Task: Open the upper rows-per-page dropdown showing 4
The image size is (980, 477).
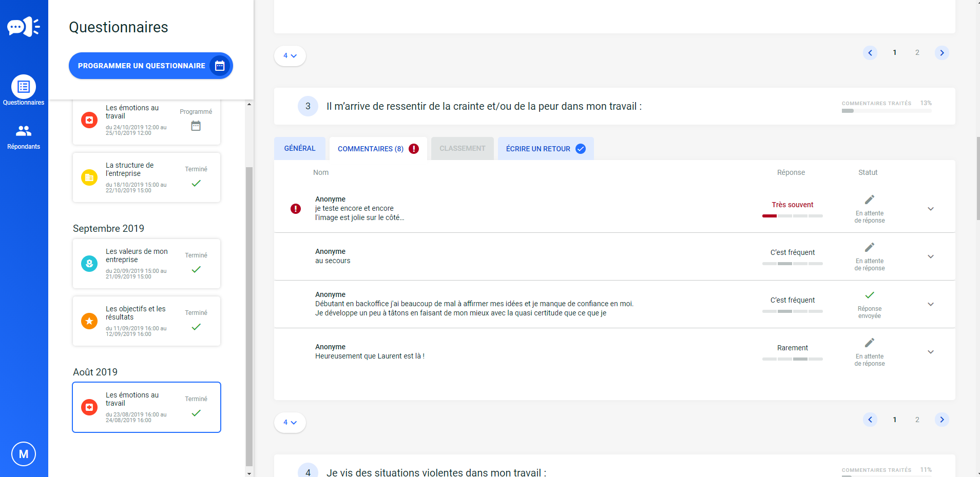Action: click(290, 56)
